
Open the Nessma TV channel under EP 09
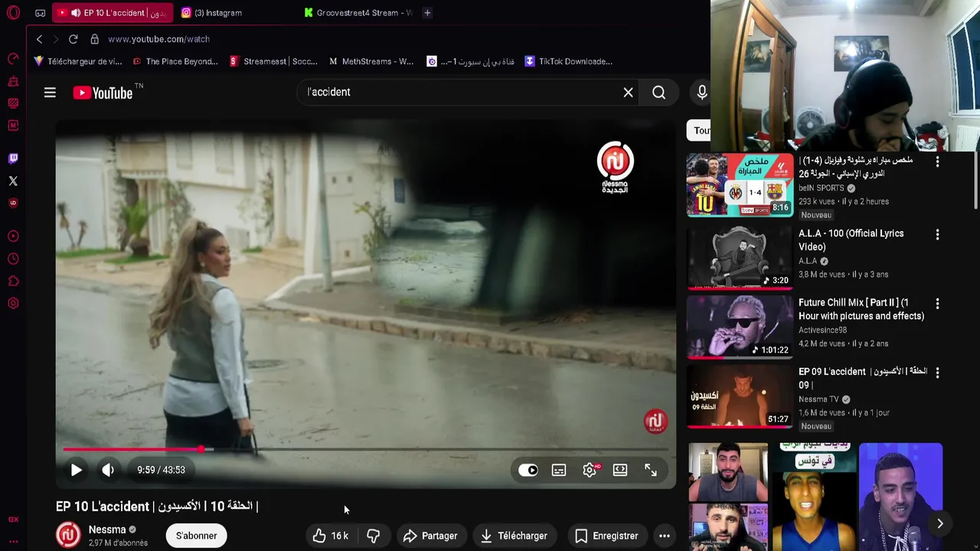818,399
